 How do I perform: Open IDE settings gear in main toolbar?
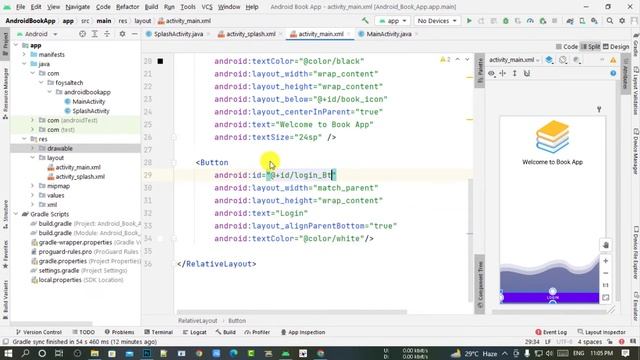tap(622, 20)
